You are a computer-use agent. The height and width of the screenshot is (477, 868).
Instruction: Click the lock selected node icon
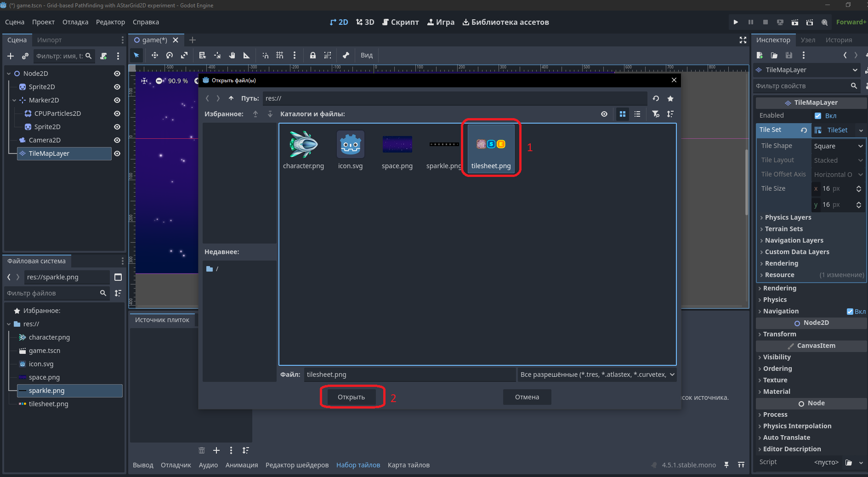[313, 55]
